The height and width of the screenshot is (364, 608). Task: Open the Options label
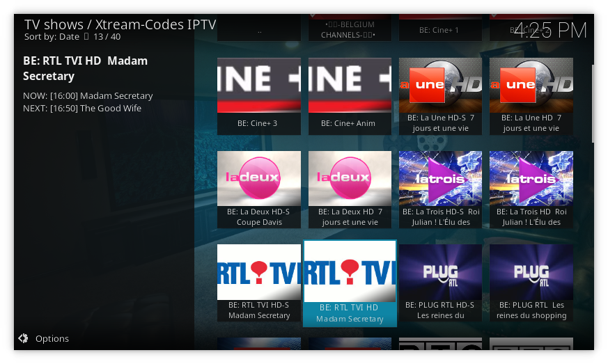point(52,338)
